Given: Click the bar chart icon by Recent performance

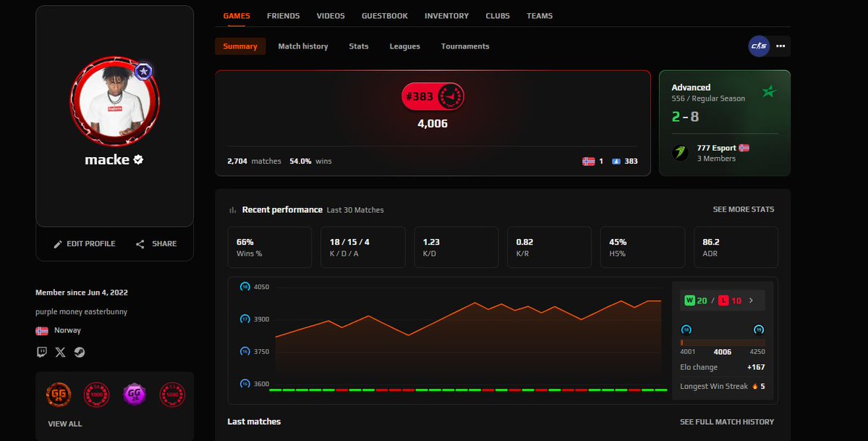Looking at the screenshot, I should pos(233,210).
